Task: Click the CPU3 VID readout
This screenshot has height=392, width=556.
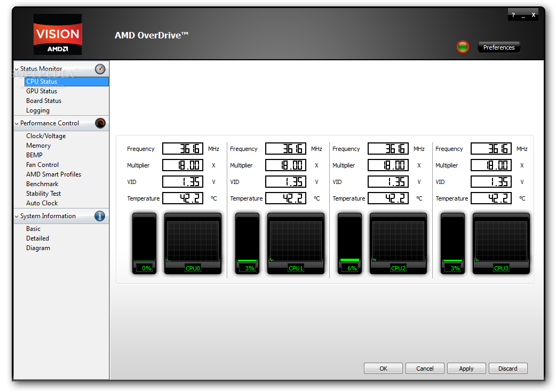Action: 491,182
